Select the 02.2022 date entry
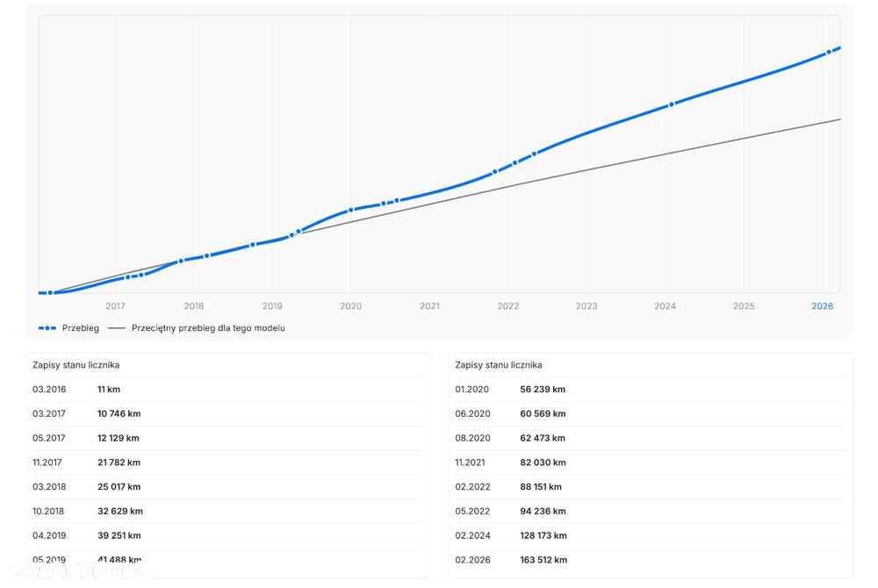878x588 pixels. [472, 487]
